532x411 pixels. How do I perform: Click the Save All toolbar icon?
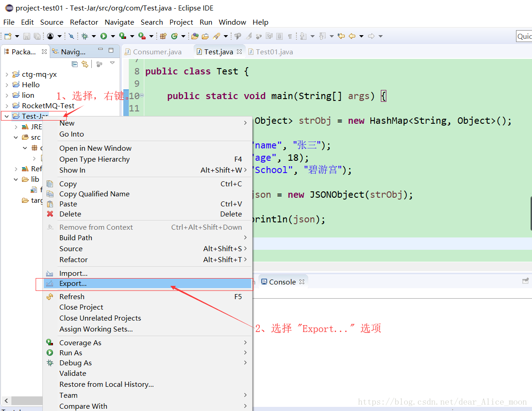(x=37, y=36)
